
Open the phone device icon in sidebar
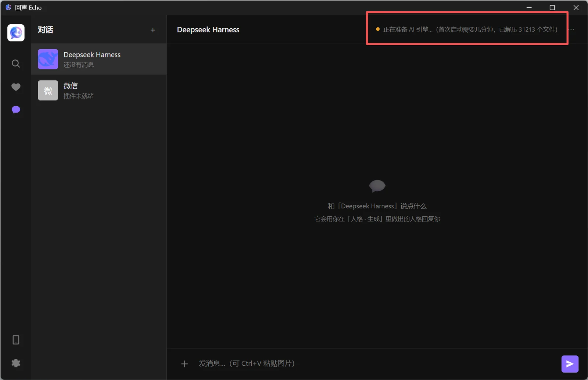[16, 340]
